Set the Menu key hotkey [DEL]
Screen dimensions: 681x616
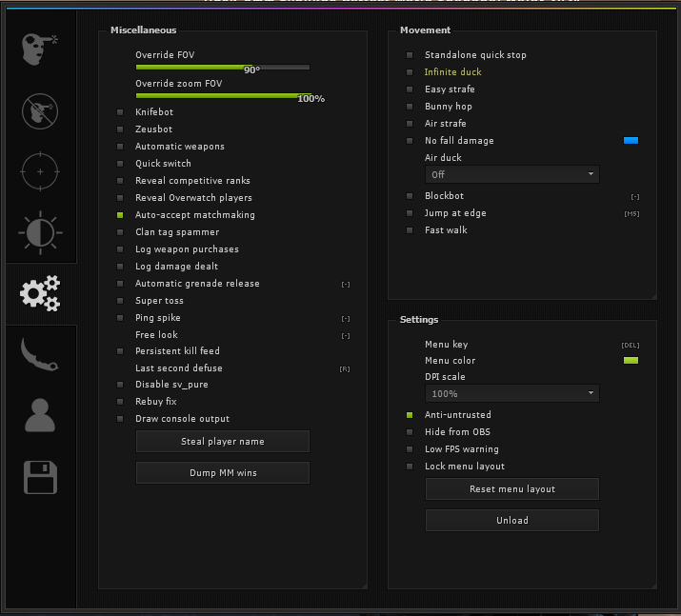tap(631, 345)
